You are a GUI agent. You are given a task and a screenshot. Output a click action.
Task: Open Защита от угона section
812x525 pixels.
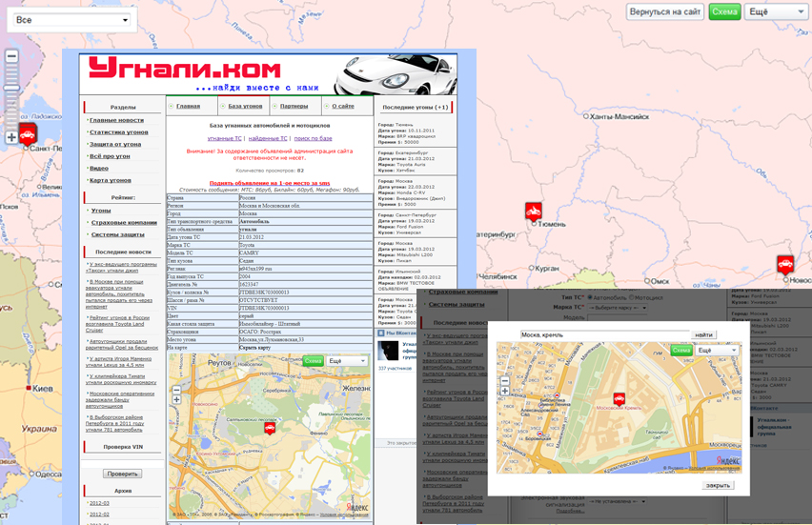coord(115,144)
